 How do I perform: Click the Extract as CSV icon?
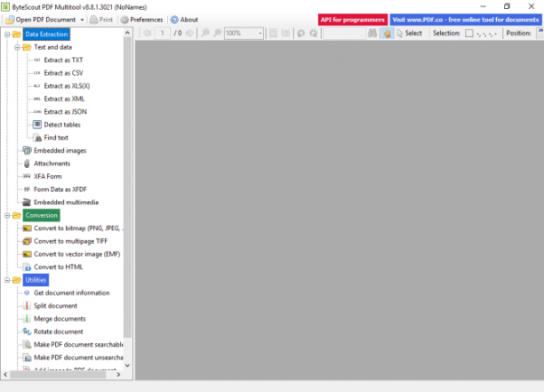point(36,73)
